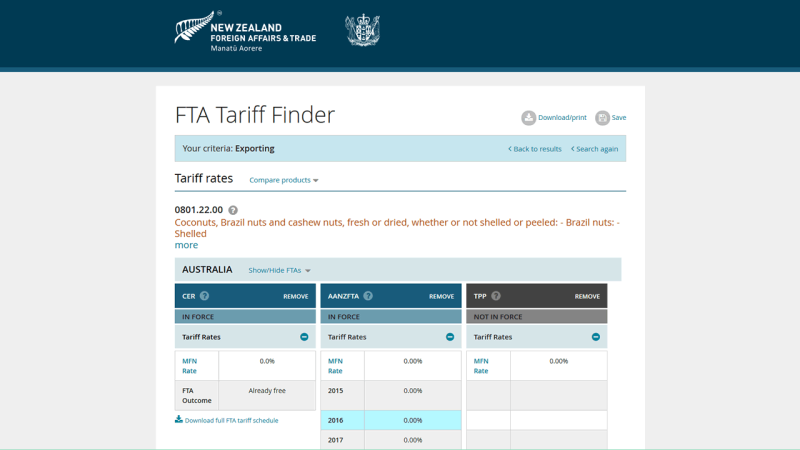Click the New Zealand Foreign Affairs & Trade logo
Viewport: 800px width, 450px height.
click(x=245, y=32)
